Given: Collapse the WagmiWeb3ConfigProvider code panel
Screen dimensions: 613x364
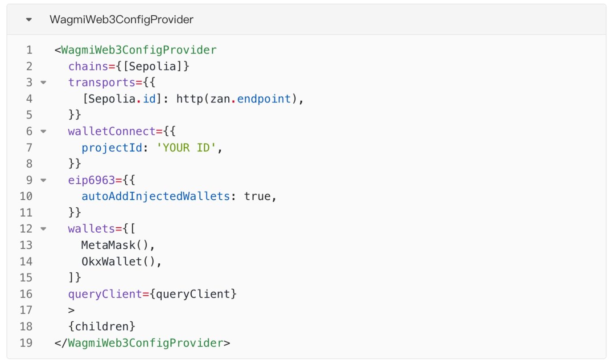Looking at the screenshot, I should 29,20.
